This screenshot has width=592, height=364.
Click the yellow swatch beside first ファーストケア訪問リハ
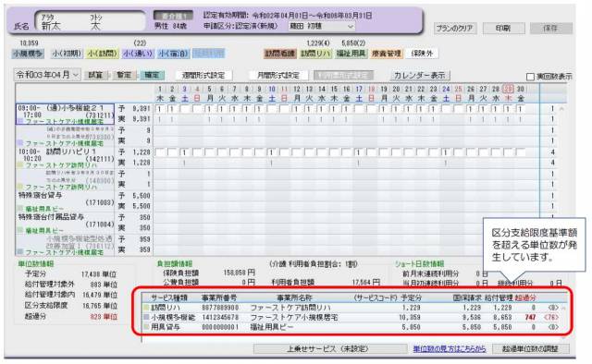[20, 165]
